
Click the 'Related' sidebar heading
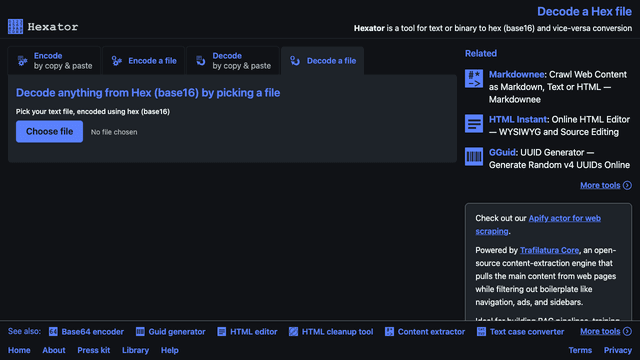click(x=481, y=53)
